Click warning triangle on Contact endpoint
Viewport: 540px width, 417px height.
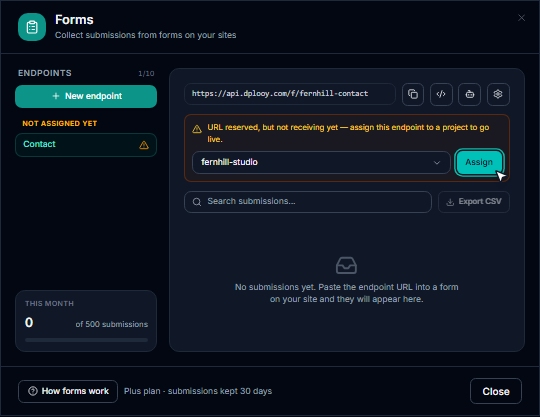144,145
